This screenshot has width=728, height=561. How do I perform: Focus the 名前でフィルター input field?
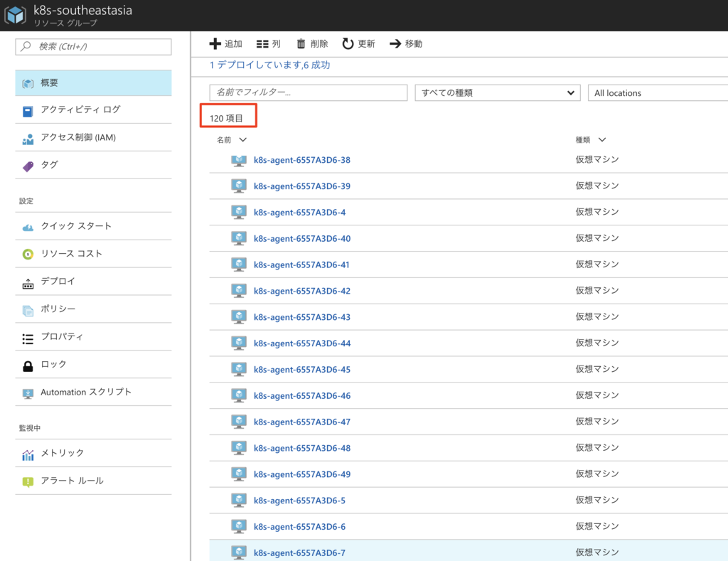309,92
